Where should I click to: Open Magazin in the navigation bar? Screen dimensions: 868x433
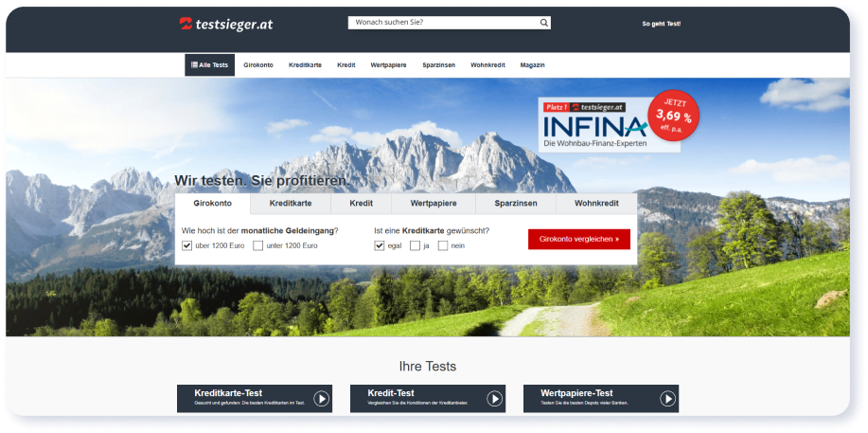pos(532,64)
